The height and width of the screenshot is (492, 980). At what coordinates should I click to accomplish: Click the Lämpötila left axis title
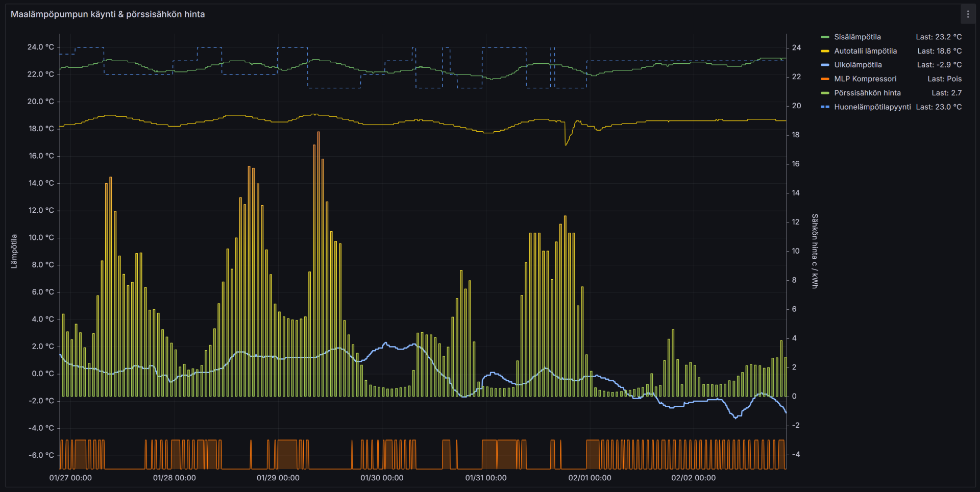coord(14,251)
